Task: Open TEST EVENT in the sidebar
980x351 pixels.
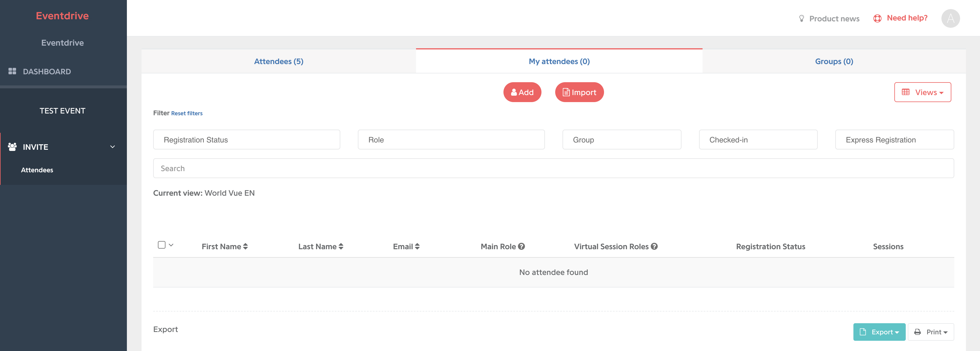Action: tap(62, 111)
